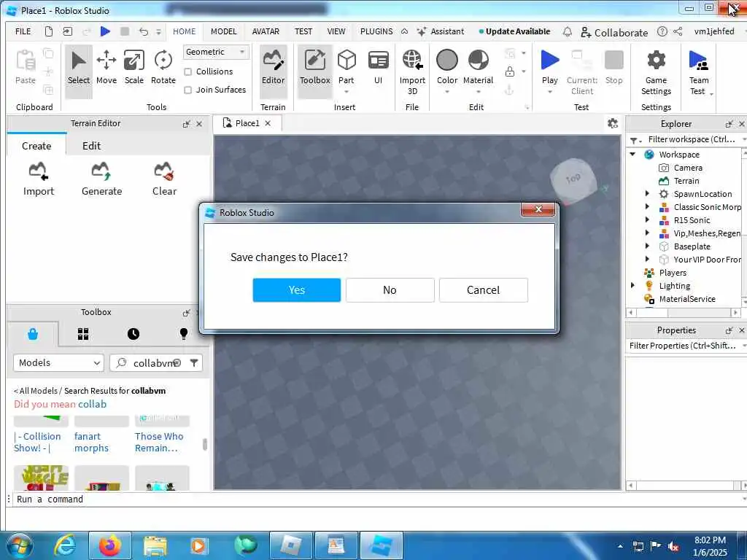This screenshot has height=560, width=747.
Task: Open Firefox from the taskbar
Action: (x=110, y=545)
